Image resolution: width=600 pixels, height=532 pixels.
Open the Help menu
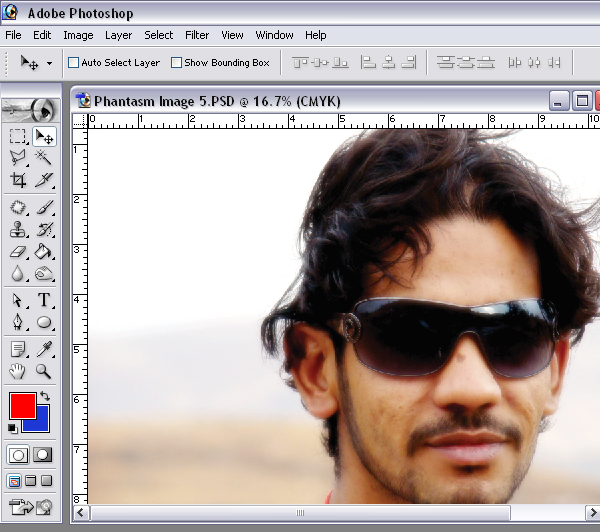(316, 35)
